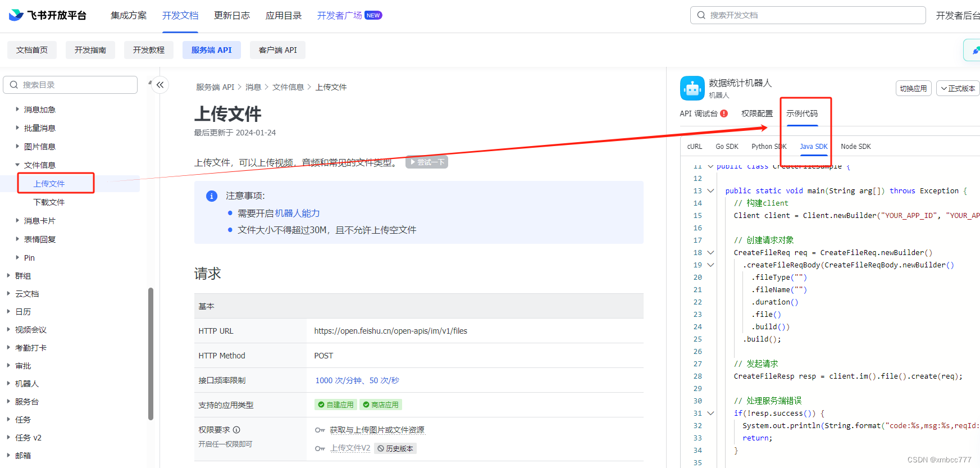
Task: Open the 1000 次/分钟、50 次/秒 rate link
Action: pos(357,380)
